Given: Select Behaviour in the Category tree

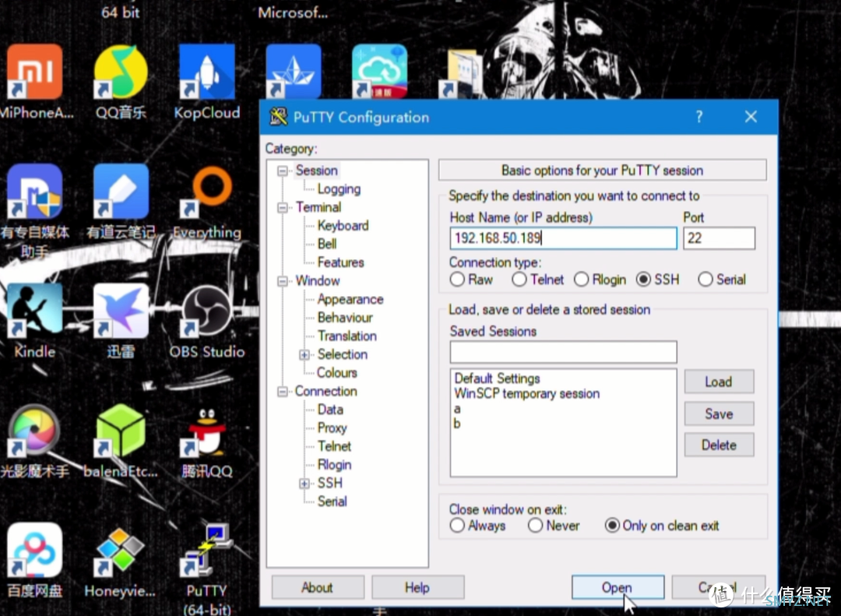Looking at the screenshot, I should point(345,318).
